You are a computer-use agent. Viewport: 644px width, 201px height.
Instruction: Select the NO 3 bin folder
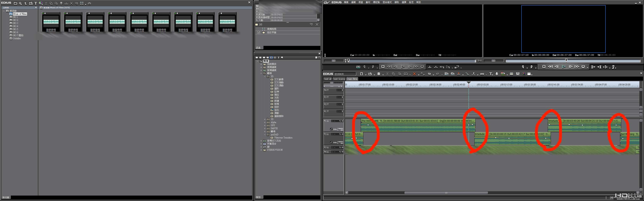pos(16,23)
